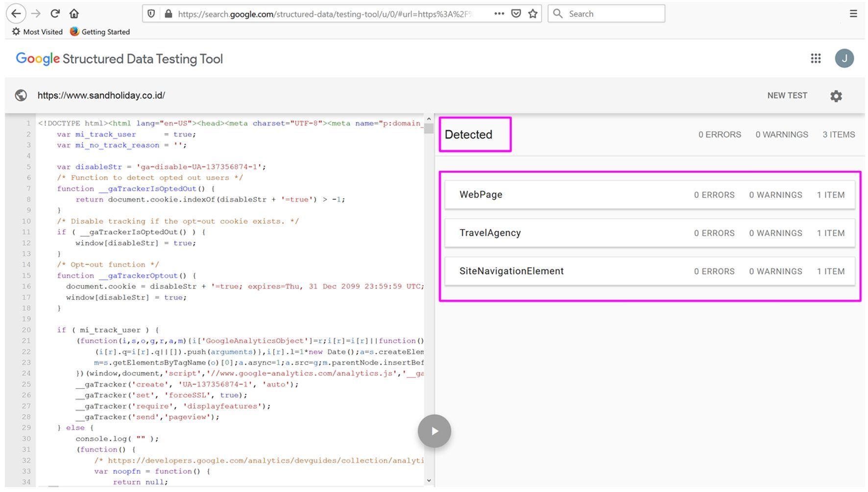The height and width of the screenshot is (492, 868).
Task: Click the tested URL sandholiday.co.id text
Action: coord(101,95)
